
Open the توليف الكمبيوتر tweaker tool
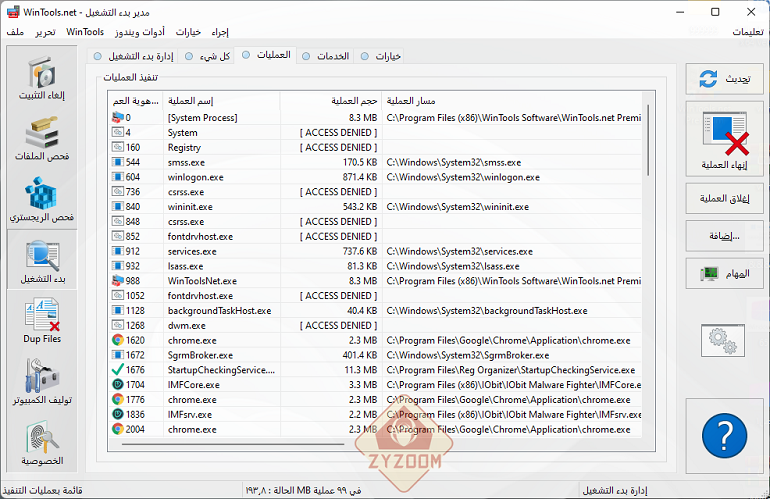click(42, 382)
